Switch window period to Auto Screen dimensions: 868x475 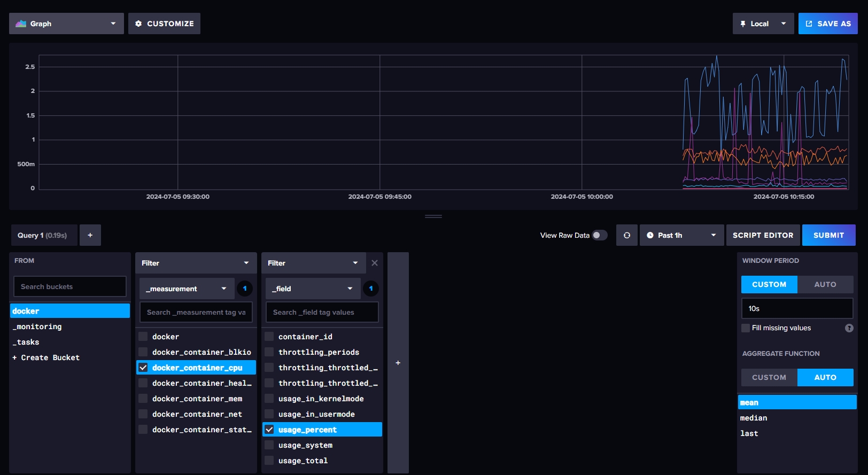[x=825, y=284]
